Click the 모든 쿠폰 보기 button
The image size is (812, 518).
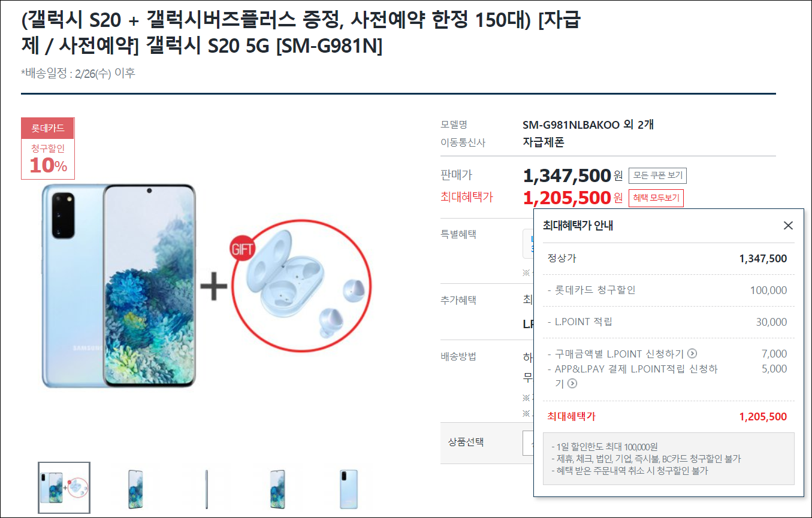tap(657, 175)
